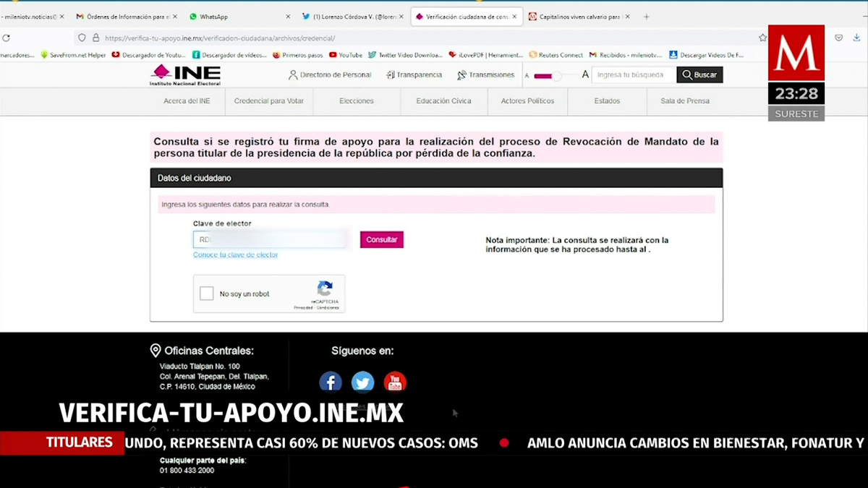Open Sala de Prensa menu
Viewport: 868px width, 488px height.
685,101
